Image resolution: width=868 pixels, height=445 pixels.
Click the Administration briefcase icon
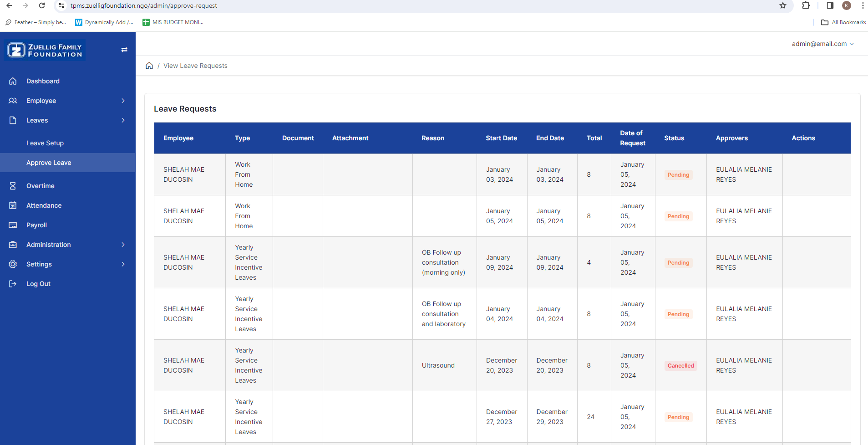point(13,245)
